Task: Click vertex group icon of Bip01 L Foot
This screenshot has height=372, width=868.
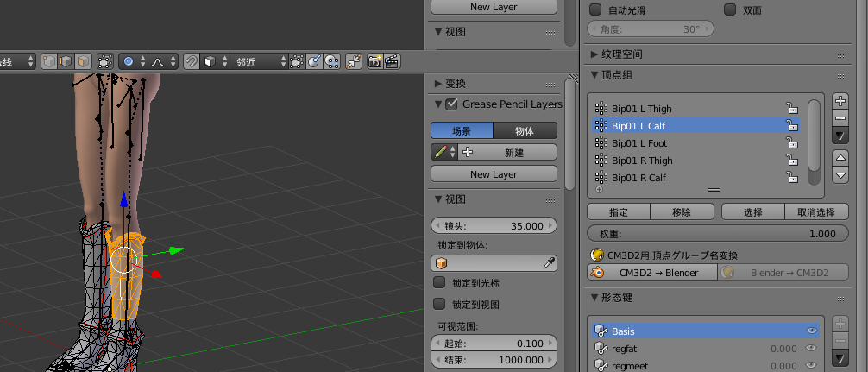Action: point(600,142)
